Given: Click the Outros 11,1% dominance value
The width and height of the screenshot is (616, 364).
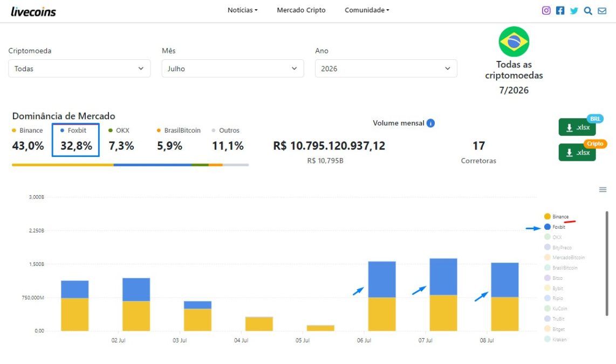Looking at the screenshot, I should tap(228, 146).
